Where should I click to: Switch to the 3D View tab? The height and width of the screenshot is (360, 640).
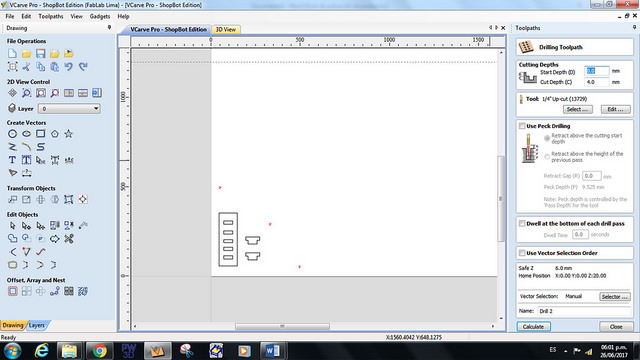pyautogui.click(x=226, y=29)
